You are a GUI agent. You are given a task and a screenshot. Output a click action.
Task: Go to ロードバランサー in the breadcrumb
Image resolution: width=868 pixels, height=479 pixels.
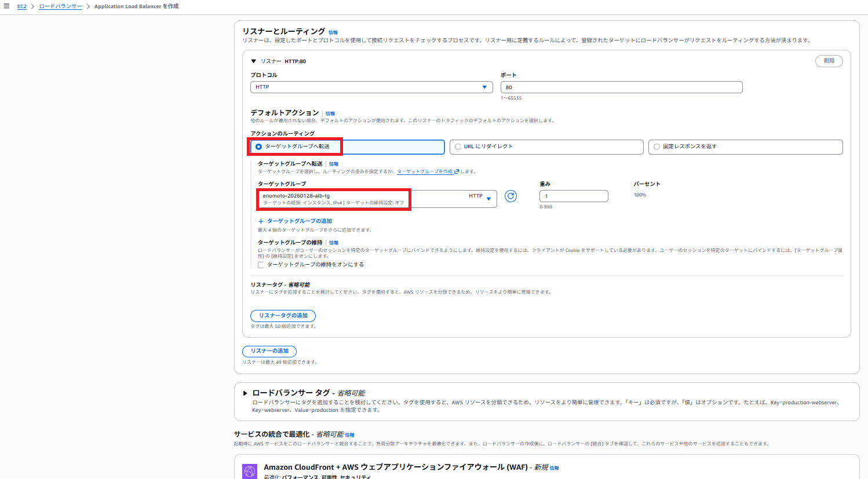click(60, 6)
